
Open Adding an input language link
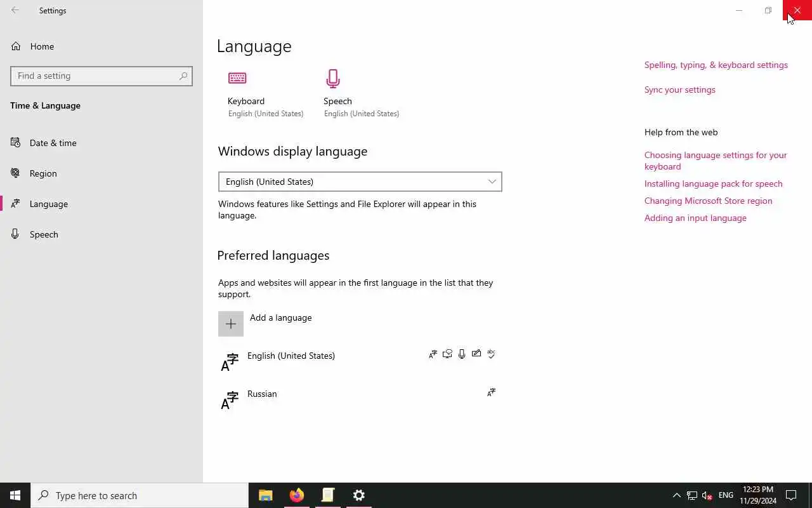695,218
